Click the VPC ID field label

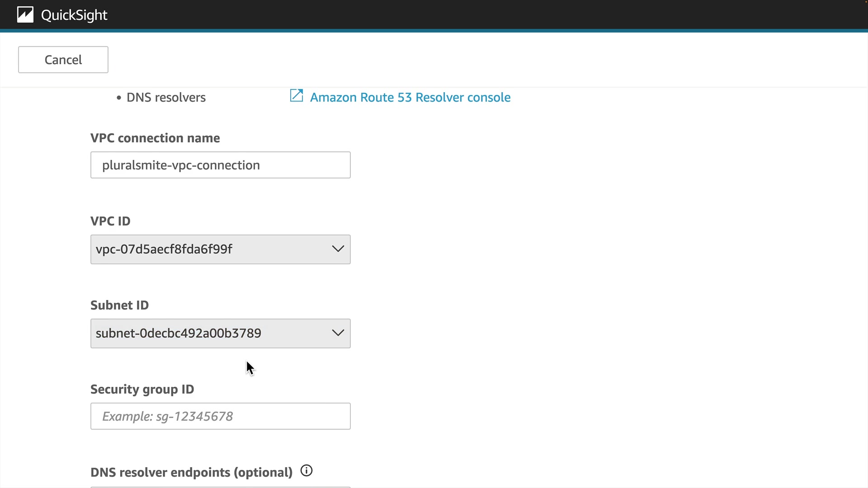[110, 221]
